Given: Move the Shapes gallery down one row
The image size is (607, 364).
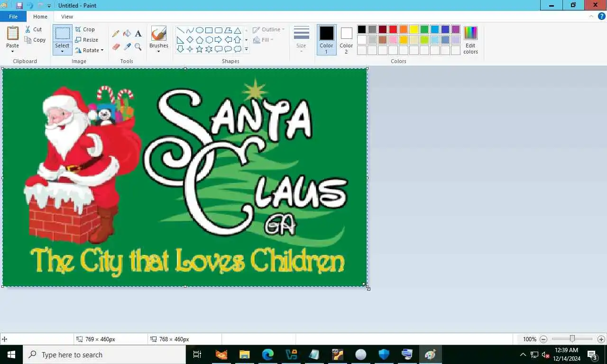Looking at the screenshot, I should pyautogui.click(x=246, y=40).
